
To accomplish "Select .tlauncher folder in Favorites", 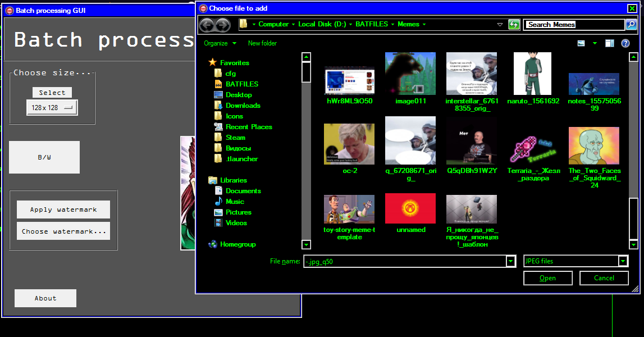I will [241, 159].
